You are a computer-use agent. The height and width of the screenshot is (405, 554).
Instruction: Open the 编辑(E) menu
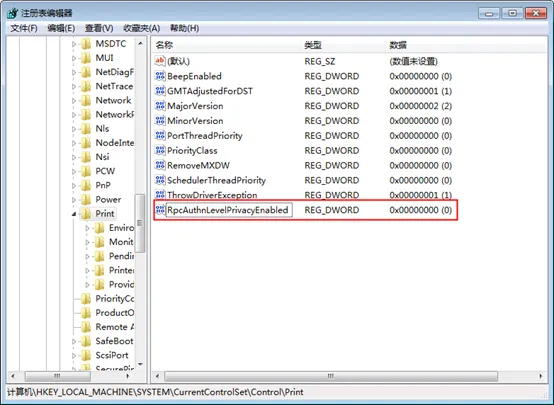point(61,28)
